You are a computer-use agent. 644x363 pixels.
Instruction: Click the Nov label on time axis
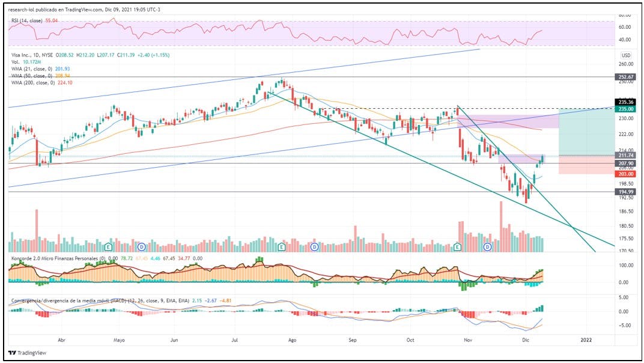point(468,340)
